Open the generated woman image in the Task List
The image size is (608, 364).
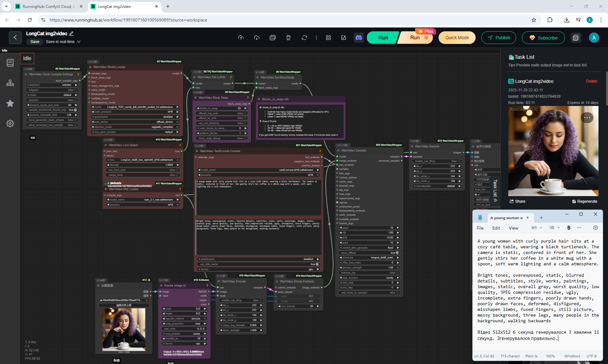click(x=553, y=151)
